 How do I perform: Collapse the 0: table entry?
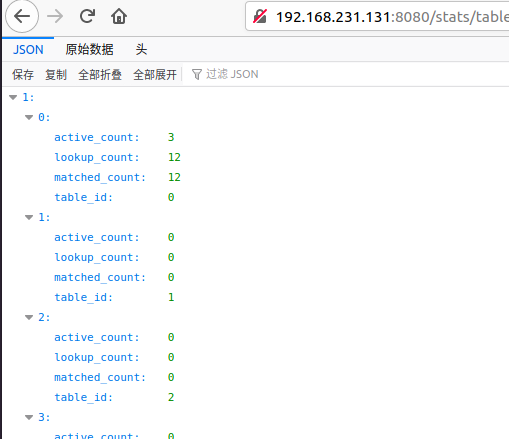(29, 117)
